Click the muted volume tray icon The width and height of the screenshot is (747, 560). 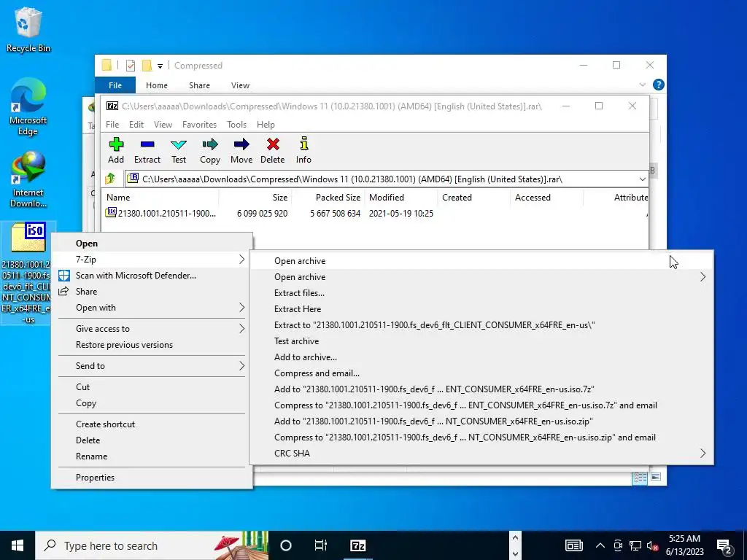point(652,545)
